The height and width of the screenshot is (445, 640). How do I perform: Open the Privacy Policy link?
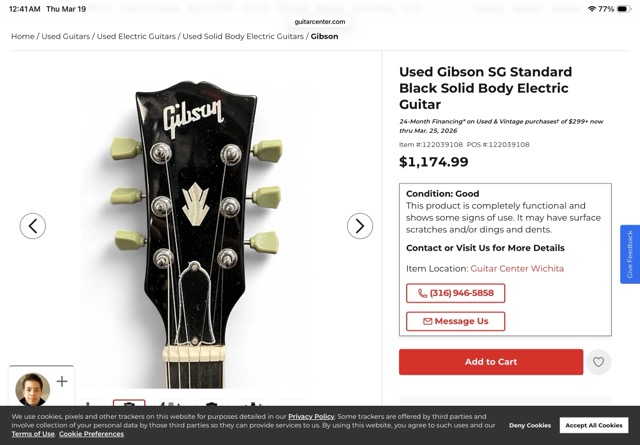[x=311, y=416]
